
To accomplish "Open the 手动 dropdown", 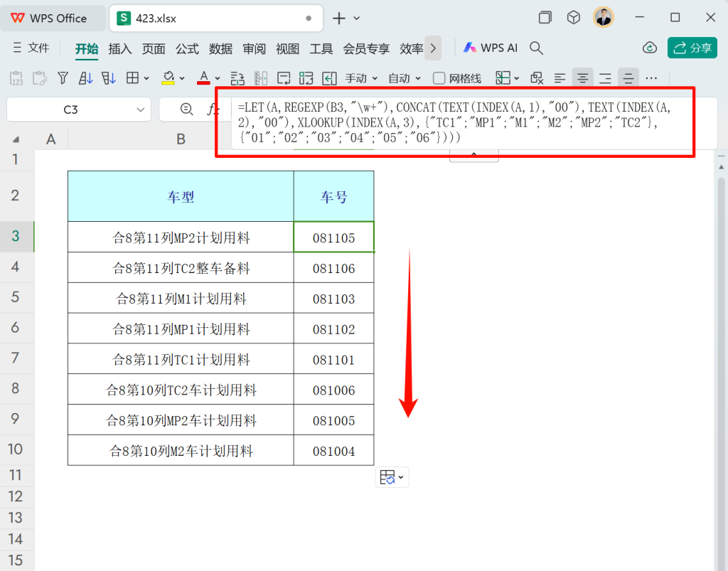I will [361, 78].
